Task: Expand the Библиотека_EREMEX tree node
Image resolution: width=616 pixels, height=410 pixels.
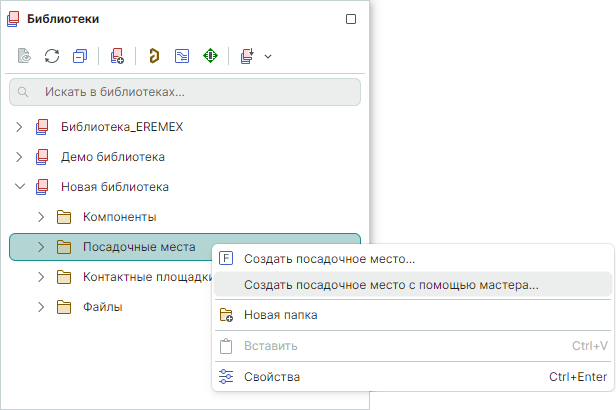Action: point(19,127)
